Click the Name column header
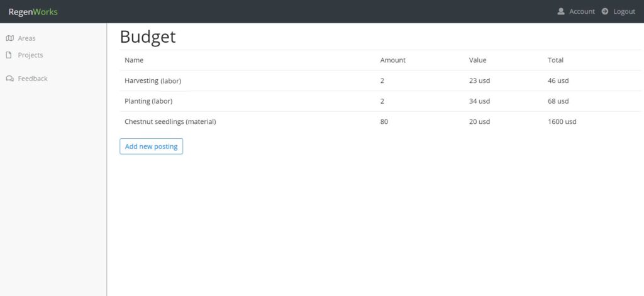Screen dimensions: 644x296 click(134, 60)
